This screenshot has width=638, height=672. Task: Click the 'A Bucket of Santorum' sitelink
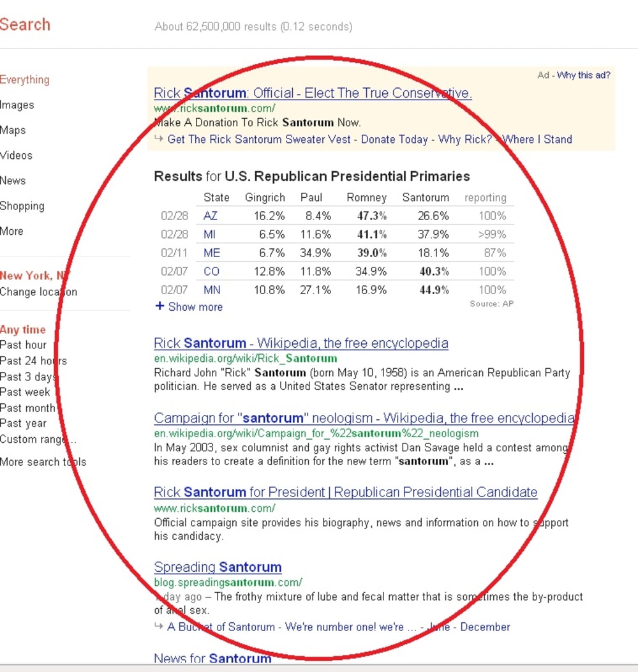point(221,627)
